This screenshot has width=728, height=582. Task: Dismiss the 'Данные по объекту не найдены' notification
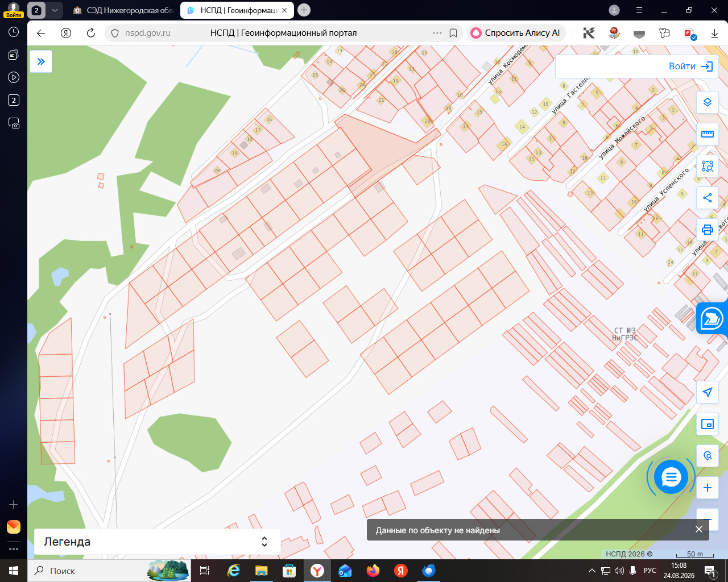(x=698, y=529)
